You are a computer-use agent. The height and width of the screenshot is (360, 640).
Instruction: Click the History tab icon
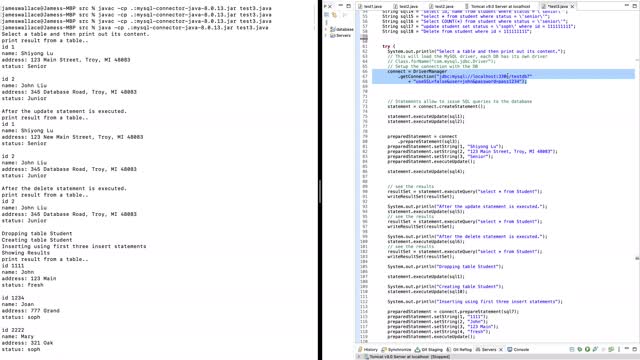[x=360, y=349]
